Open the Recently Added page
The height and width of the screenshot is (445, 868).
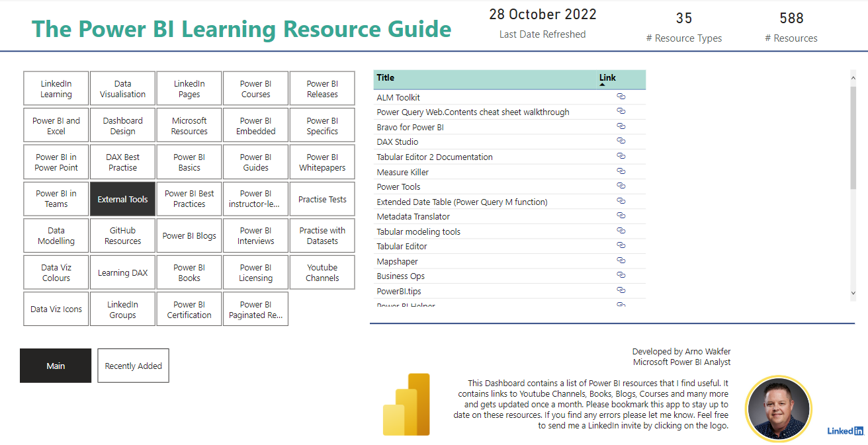[x=133, y=366]
